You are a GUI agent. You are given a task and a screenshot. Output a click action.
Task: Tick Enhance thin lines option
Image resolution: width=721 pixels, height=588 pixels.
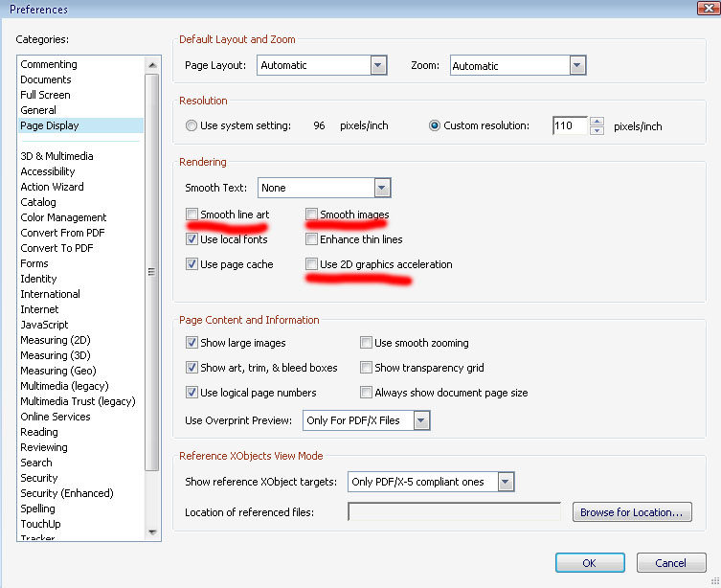[x=311, y=239]
